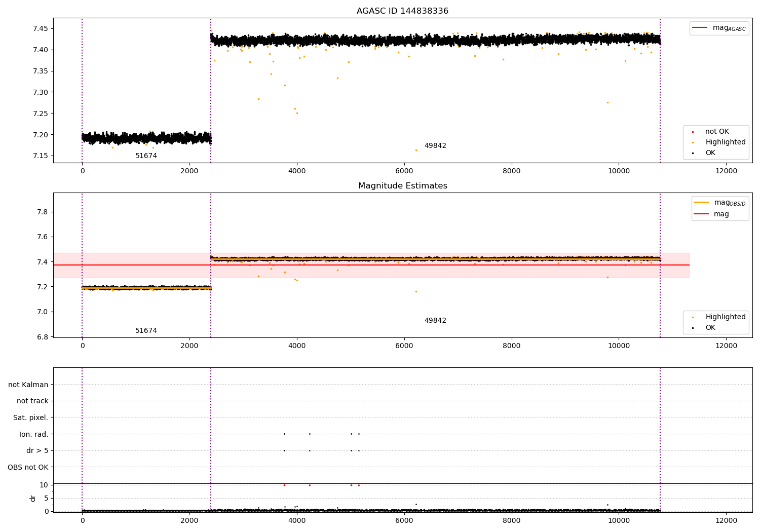Click the "not Kalman" axis label
This screenshot has height=532, width=760.
point(28,385)
